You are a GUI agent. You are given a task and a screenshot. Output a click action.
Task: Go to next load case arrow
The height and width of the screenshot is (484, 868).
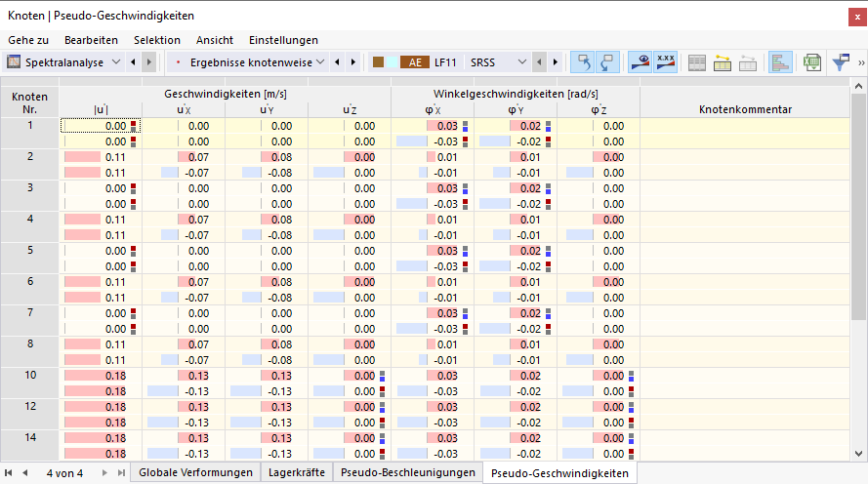pyautogui.click(x=556, y=61)
